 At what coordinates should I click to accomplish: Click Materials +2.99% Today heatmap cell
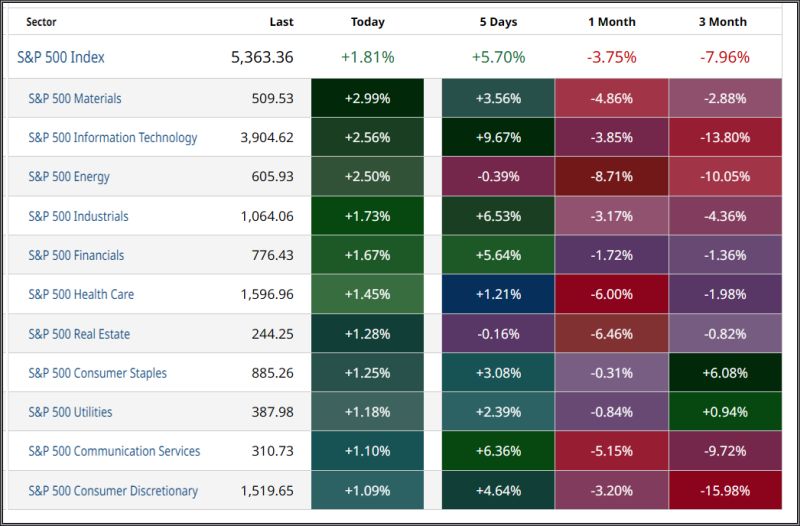pos(367,98)
